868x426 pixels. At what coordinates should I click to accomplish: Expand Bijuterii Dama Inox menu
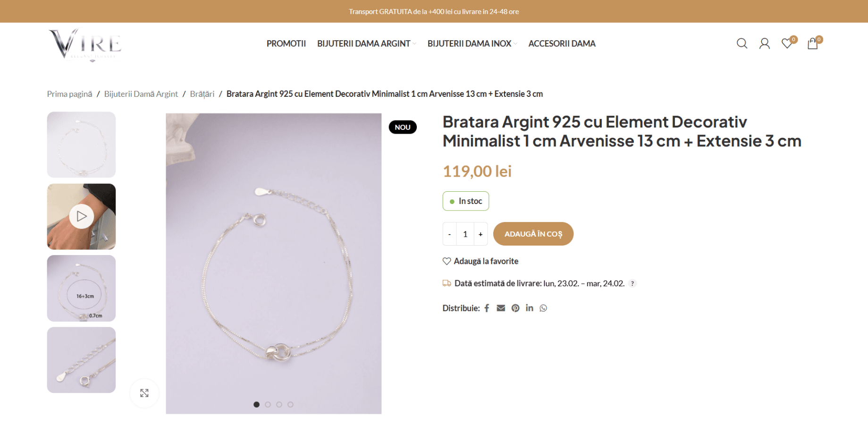click(472, 43)
